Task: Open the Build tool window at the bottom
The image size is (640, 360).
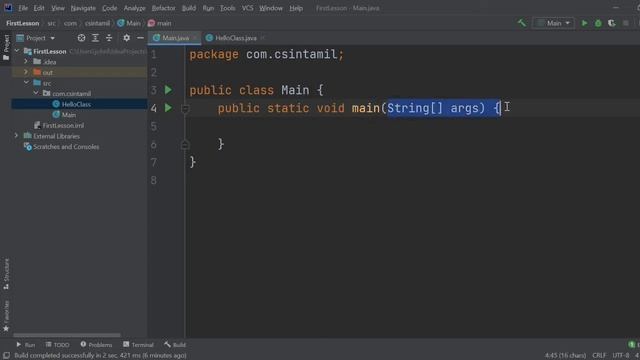Action: tap(175, 345)
